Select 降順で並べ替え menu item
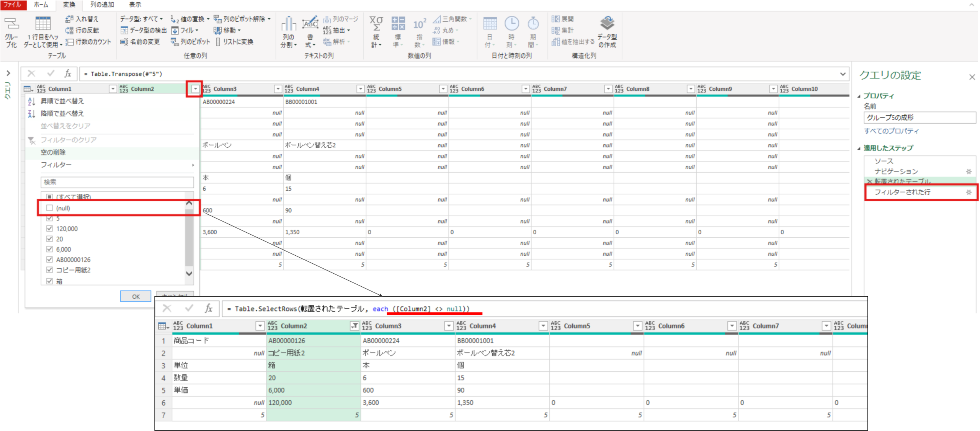 [112, 113]
